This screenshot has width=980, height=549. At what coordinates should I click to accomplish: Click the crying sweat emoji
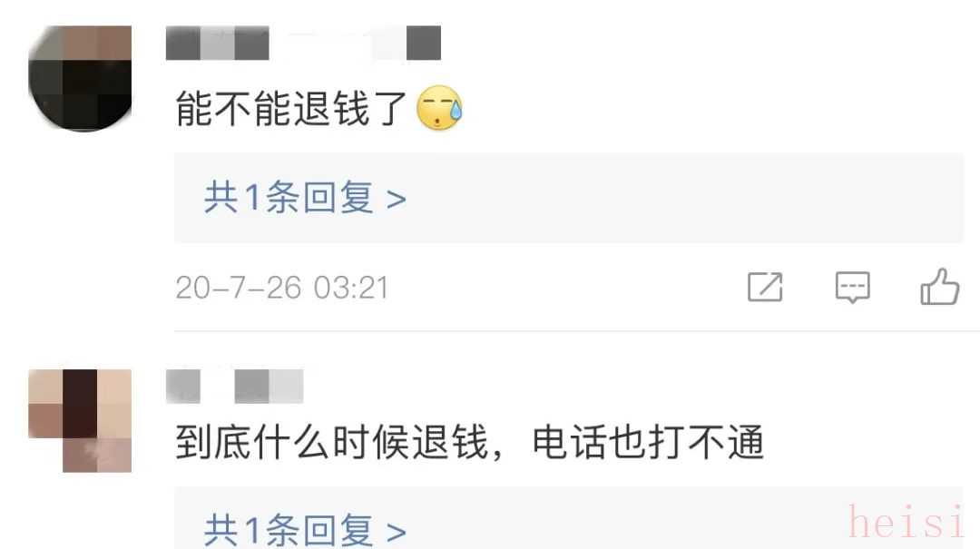tap(439, 108)
